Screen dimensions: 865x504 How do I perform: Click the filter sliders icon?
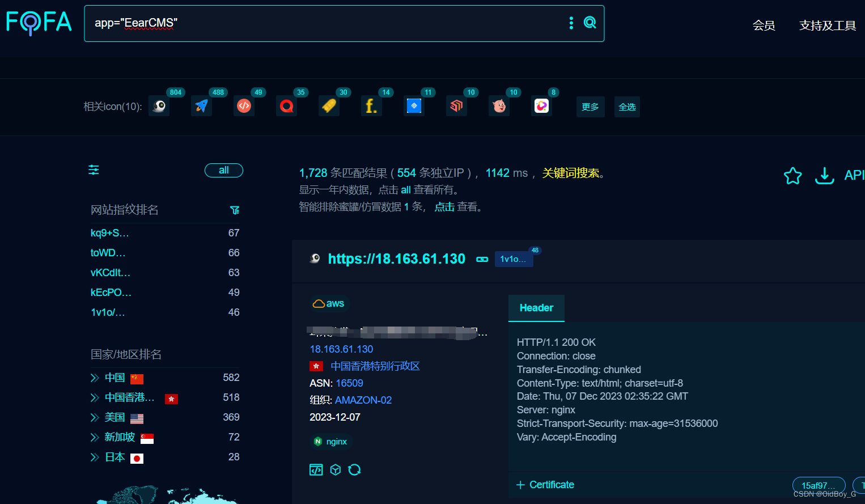pos(94,170)
